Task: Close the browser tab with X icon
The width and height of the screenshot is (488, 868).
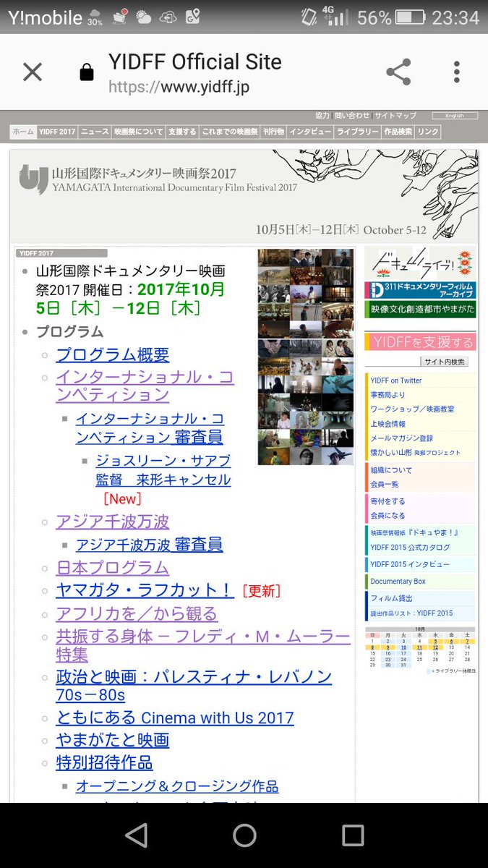Action: click(x=33, y=72)
